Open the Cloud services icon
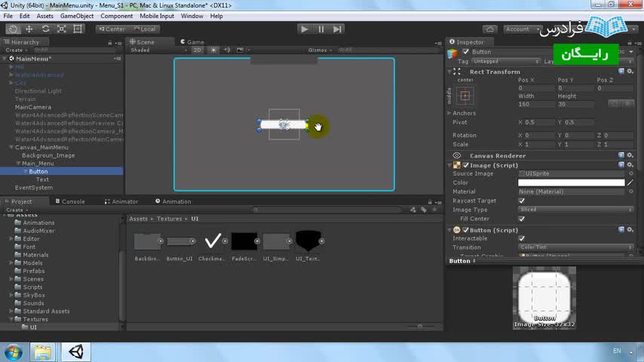This screenshot has width=644, height=362. pos(490,29)
